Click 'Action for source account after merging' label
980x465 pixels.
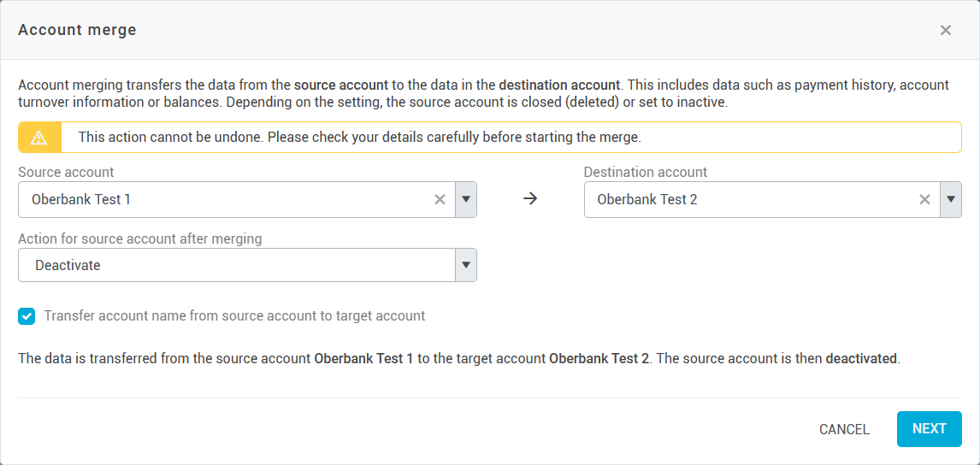pos(139,238)
